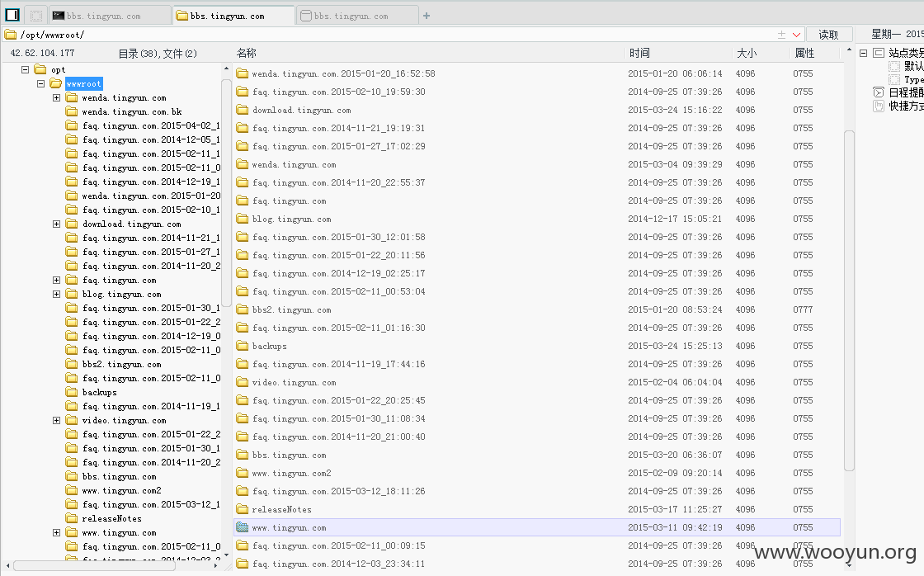Sort by 大小 column header
924x576 pixels.
[747, 53]
